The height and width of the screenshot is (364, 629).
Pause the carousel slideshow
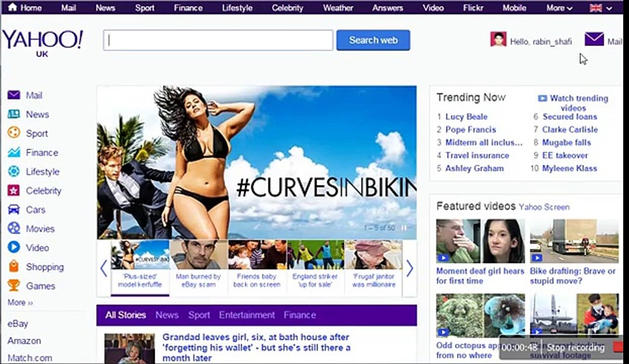[403, 228]
